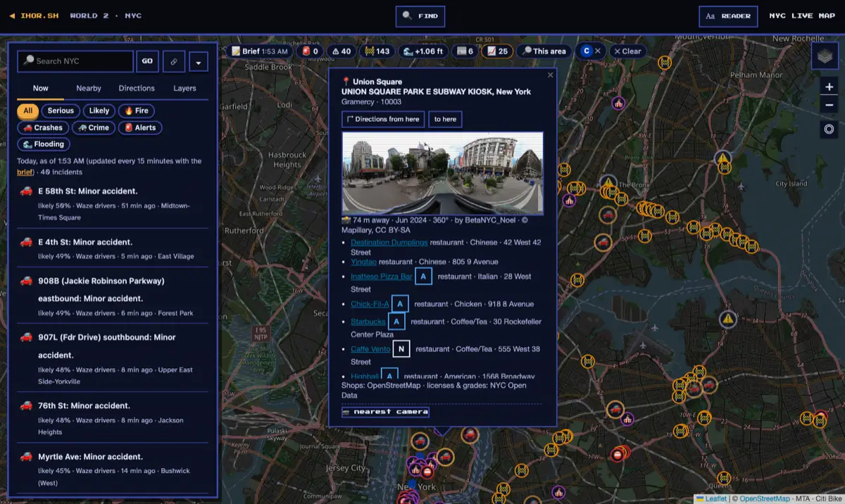The height and width of the screenshot is (504, 845).
Task: Toggle the Flooding filter chip
Action: click(44, 144)
